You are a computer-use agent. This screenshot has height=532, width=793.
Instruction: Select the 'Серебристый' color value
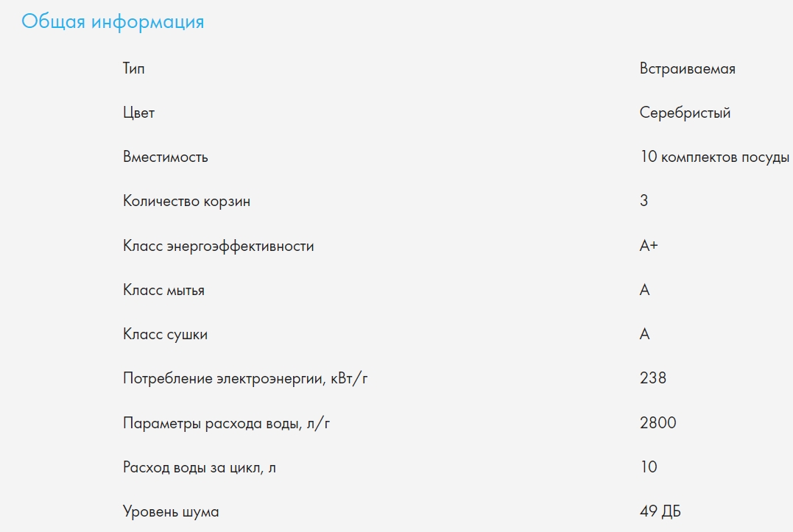pyautogui.click(x=685, y=113)
